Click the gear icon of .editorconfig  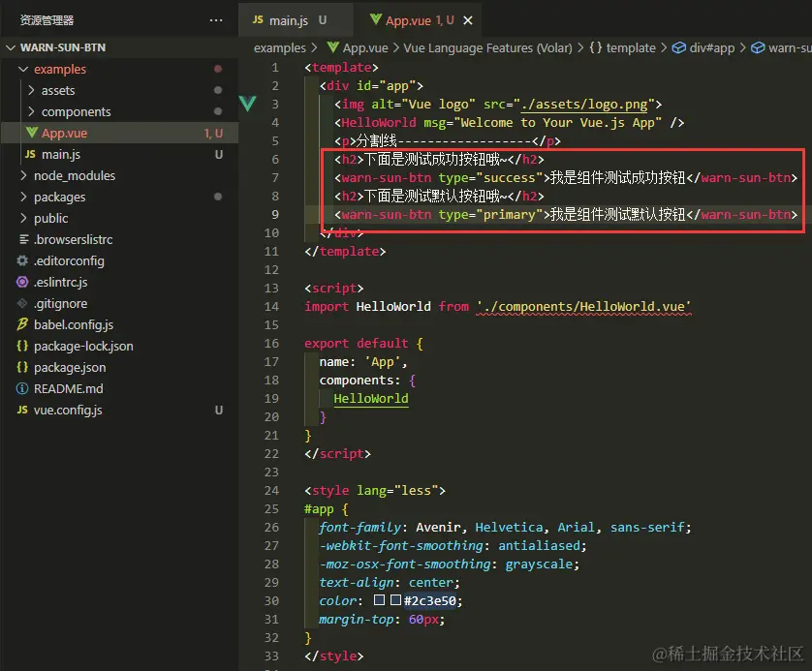pyautogui.click(x=21, y=260)
